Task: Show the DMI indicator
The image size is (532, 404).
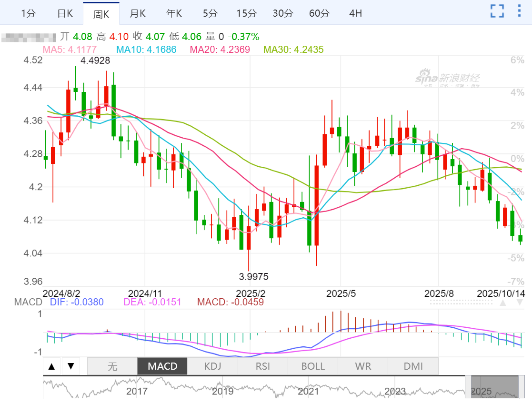Action: pyautogui.click(x=413, y=366)
